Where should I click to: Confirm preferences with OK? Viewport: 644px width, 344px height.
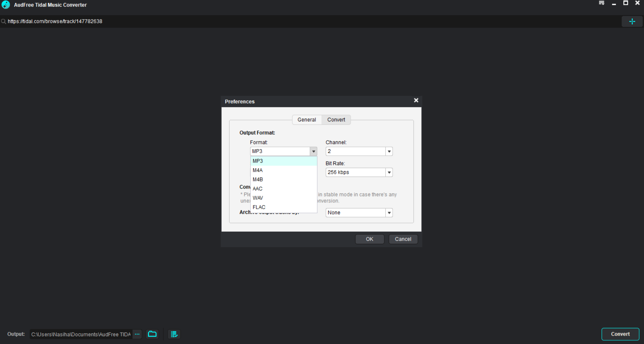point(370,239)
